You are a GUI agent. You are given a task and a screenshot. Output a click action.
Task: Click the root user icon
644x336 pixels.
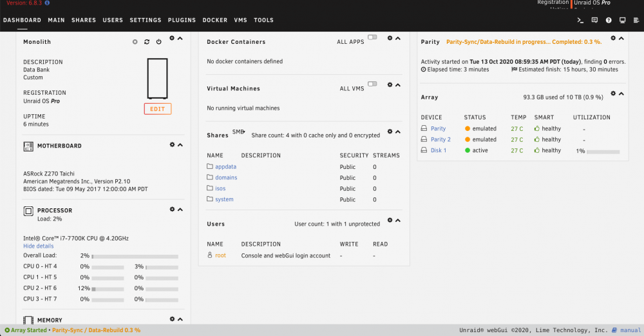pos(210,255)
